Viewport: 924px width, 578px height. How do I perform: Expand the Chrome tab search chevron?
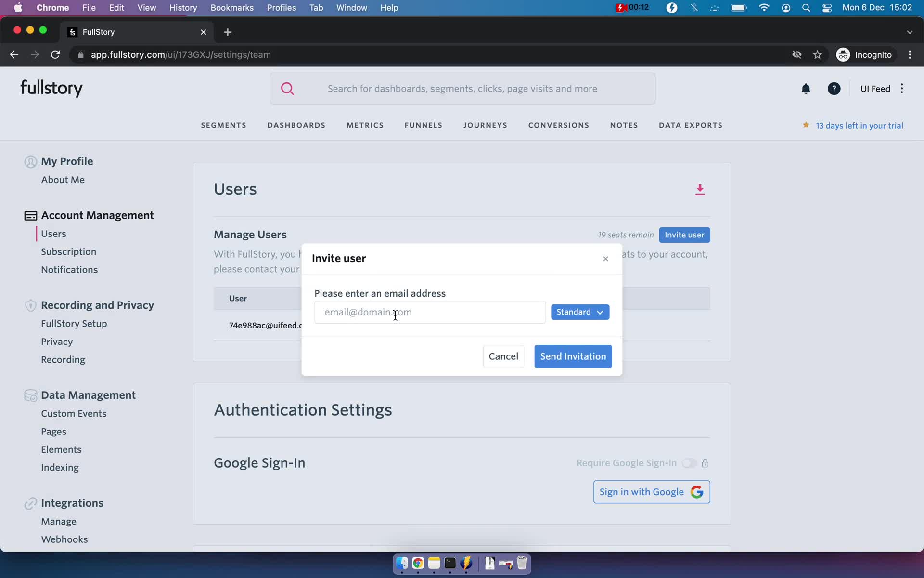click(909, 32)
